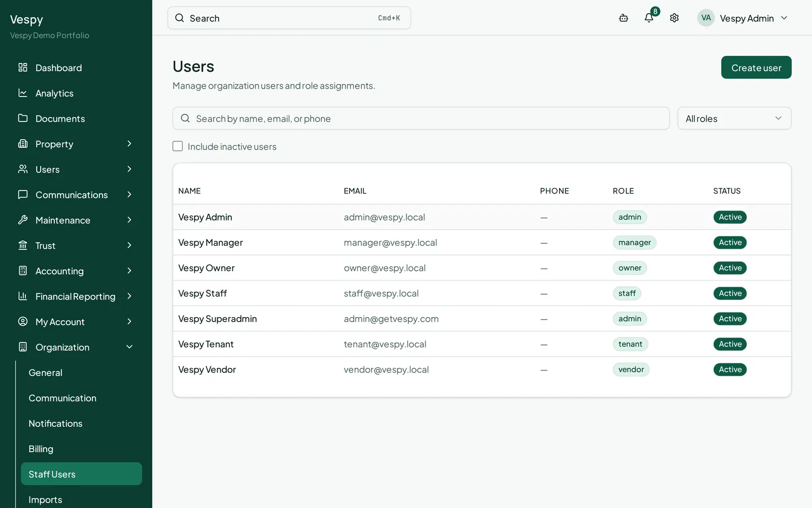Click the Communications chat bubble icon

23,195
